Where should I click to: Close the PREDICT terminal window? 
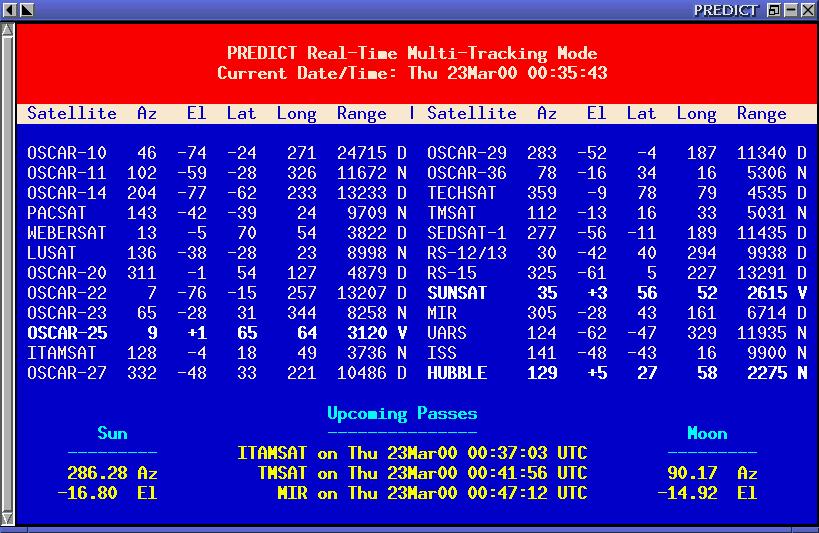coord(808,9)
